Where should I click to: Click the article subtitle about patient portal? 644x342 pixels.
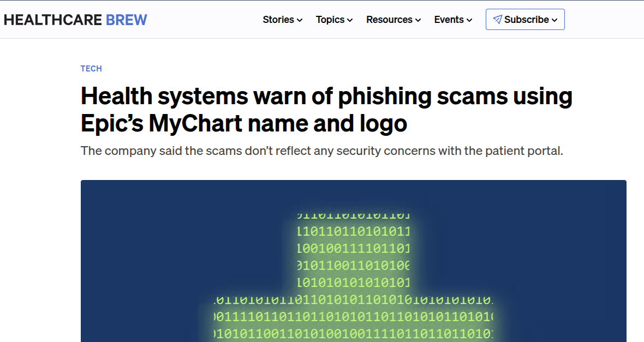click(x=321, y=151)
